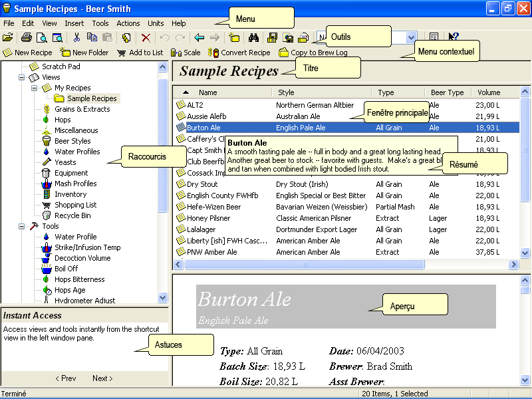Collapse the Tools tree node

point(22,226)
